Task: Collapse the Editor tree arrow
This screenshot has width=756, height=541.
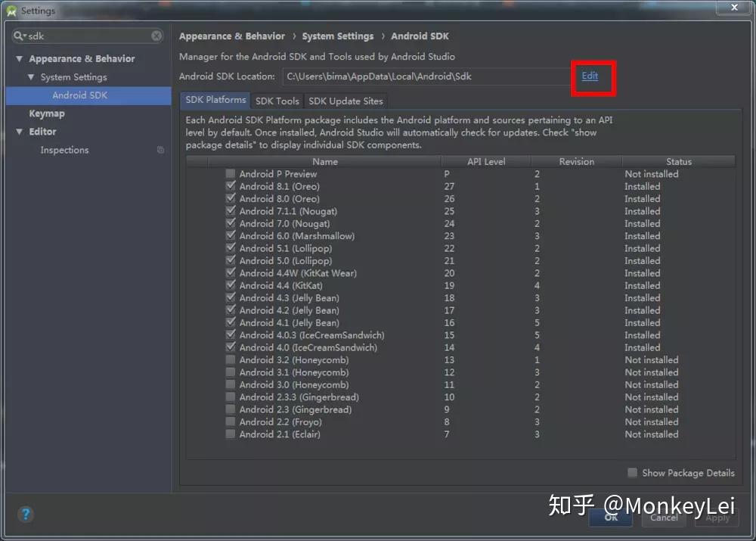Action: click(x=20, y=132)
